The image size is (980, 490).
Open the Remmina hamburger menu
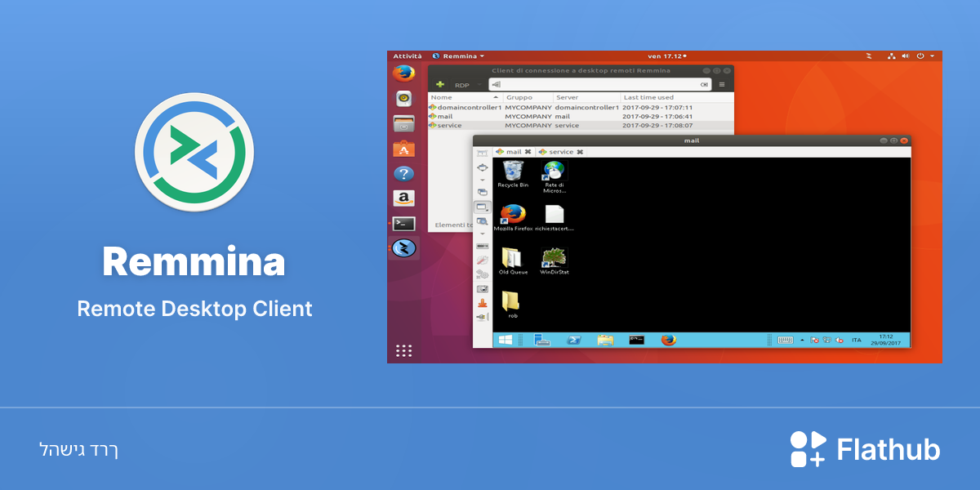pos(722,84)
